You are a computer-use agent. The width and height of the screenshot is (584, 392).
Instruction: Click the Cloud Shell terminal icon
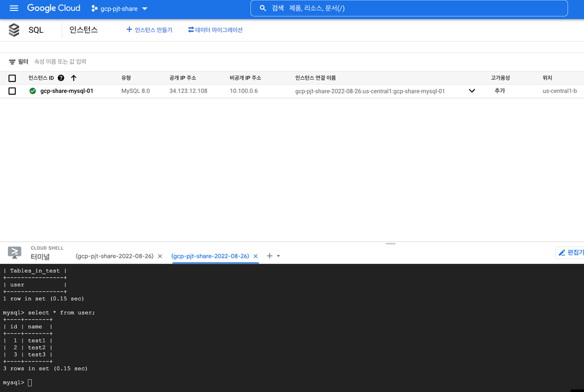pyautogui.click(x=15, y=253)
